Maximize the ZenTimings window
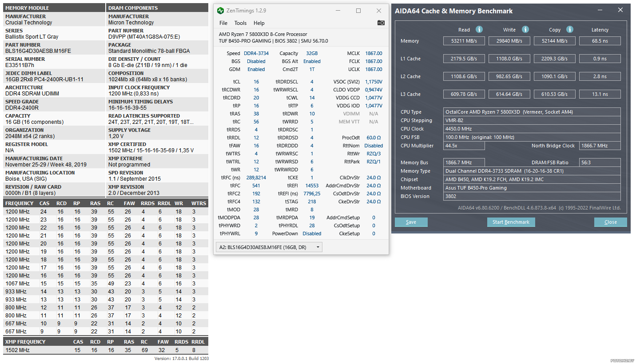The height and width of the screenshot is (364, 636). (x=358, y=11)
